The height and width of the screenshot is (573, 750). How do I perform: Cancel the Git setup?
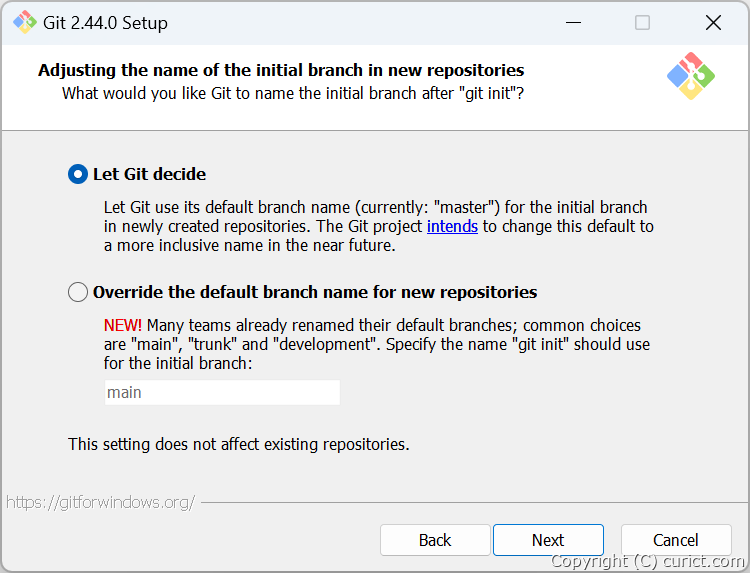click(x=676, y=540)
